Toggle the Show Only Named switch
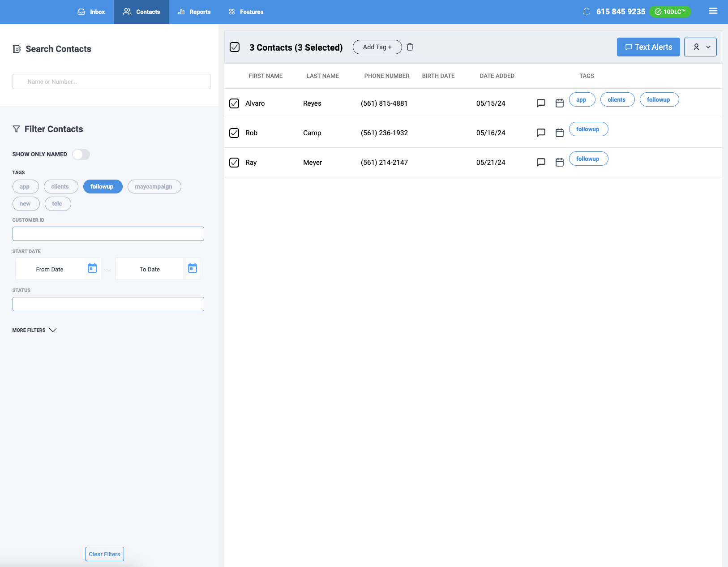The image size is (728, 567). tap(81, 155)
